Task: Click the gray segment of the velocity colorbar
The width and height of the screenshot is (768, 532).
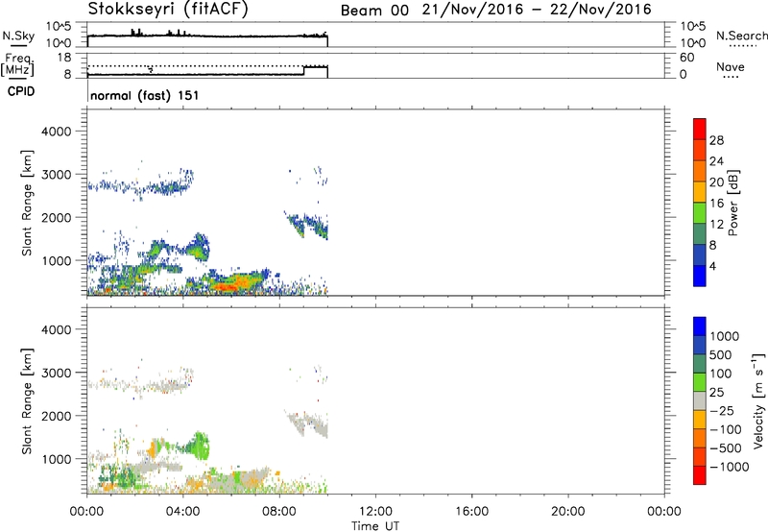Action: click(700, 401)
